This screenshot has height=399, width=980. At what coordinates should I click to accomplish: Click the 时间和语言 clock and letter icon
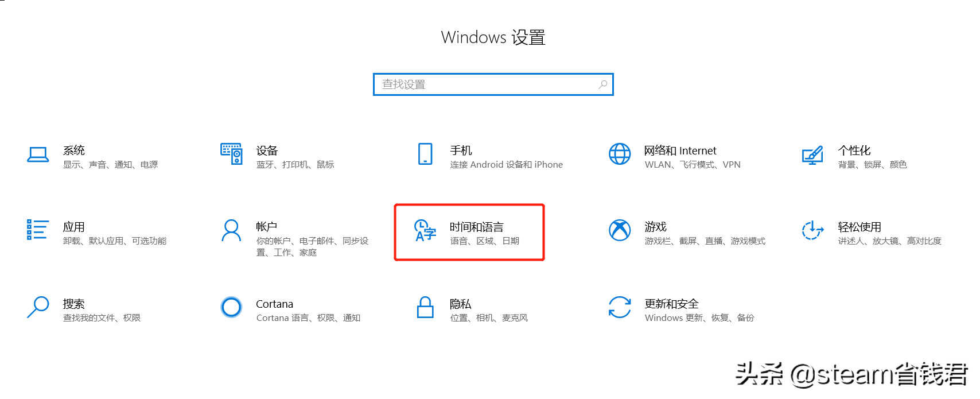click(x=425, y=230)
